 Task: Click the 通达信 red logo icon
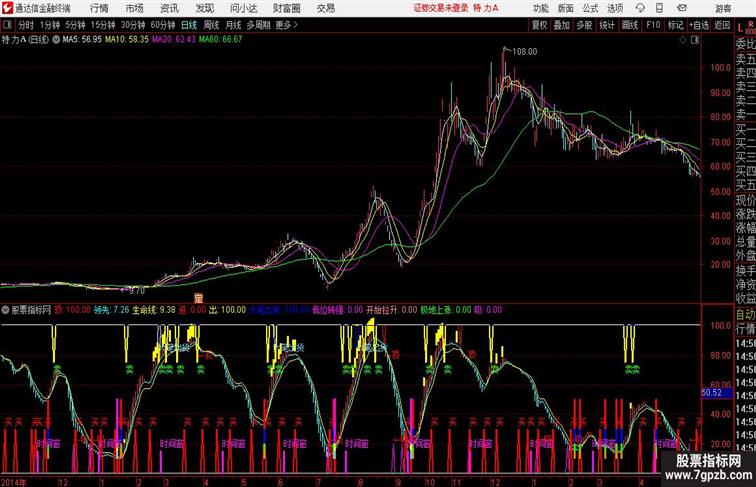pyautogui.click(x=7, y=8)
